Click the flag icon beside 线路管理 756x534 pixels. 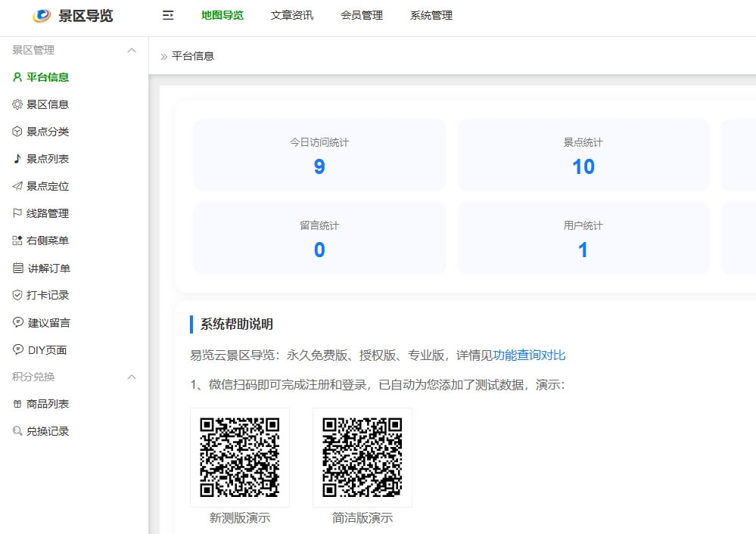(x=17, y=213)
